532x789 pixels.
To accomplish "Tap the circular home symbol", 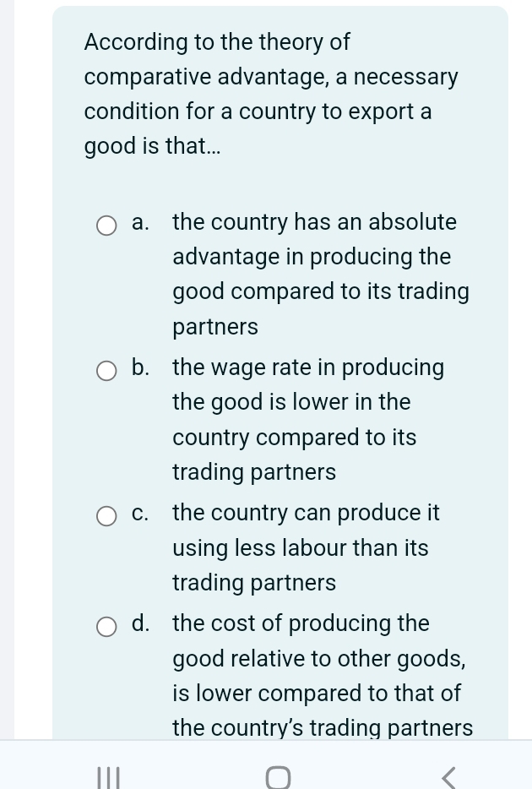I will 279,776.
